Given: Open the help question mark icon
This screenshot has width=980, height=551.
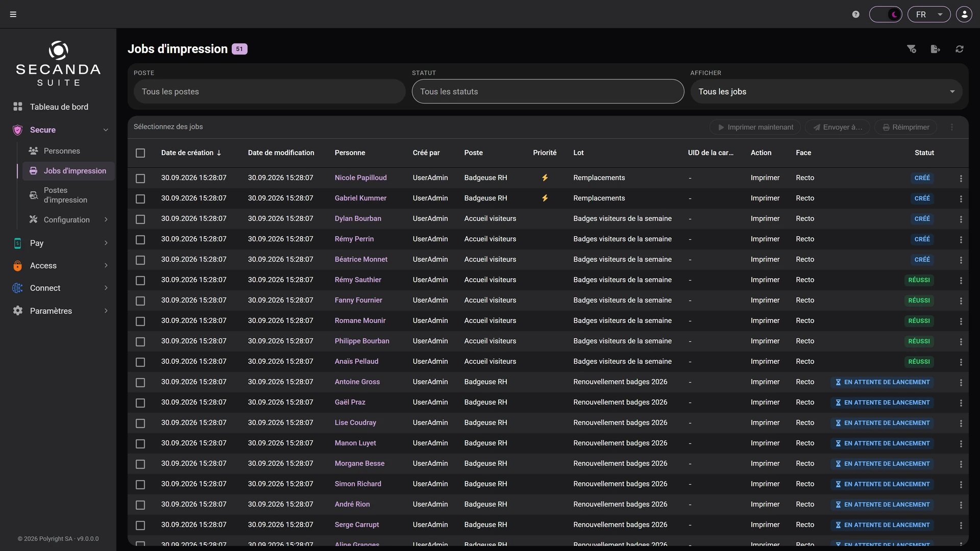Looking at the screenshot, I should tap(856, 14).
